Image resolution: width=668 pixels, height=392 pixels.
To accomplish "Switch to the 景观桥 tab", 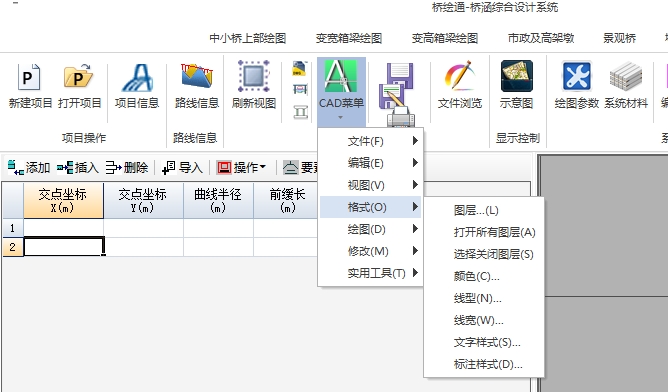I will coord(619,38).
